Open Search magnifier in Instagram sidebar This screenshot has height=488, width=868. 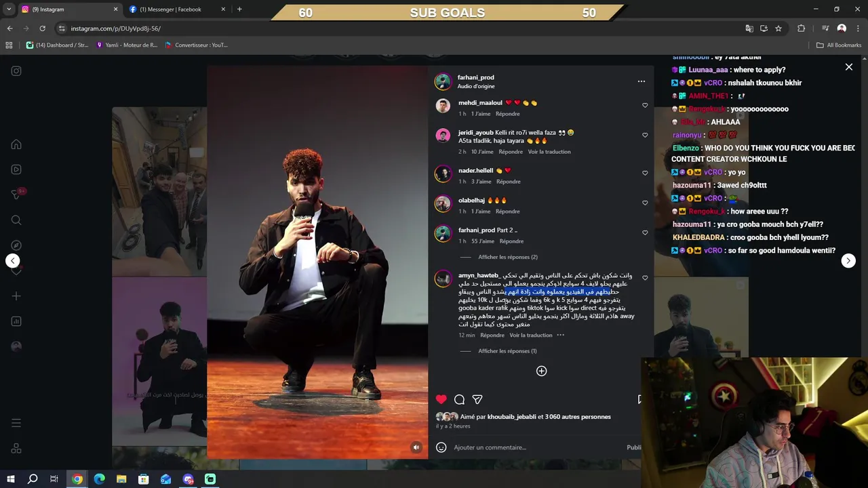(x=16, y=220)
